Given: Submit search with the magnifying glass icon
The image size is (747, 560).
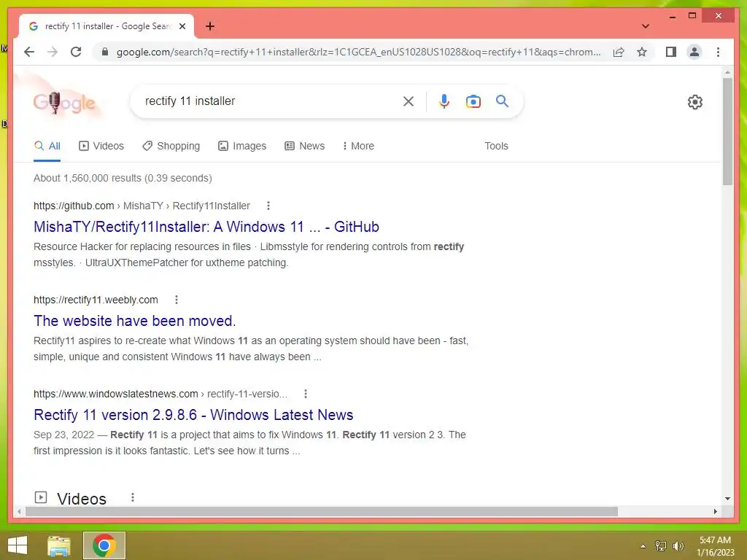Looking at the screenshot, I should click(x=502, y=101).
